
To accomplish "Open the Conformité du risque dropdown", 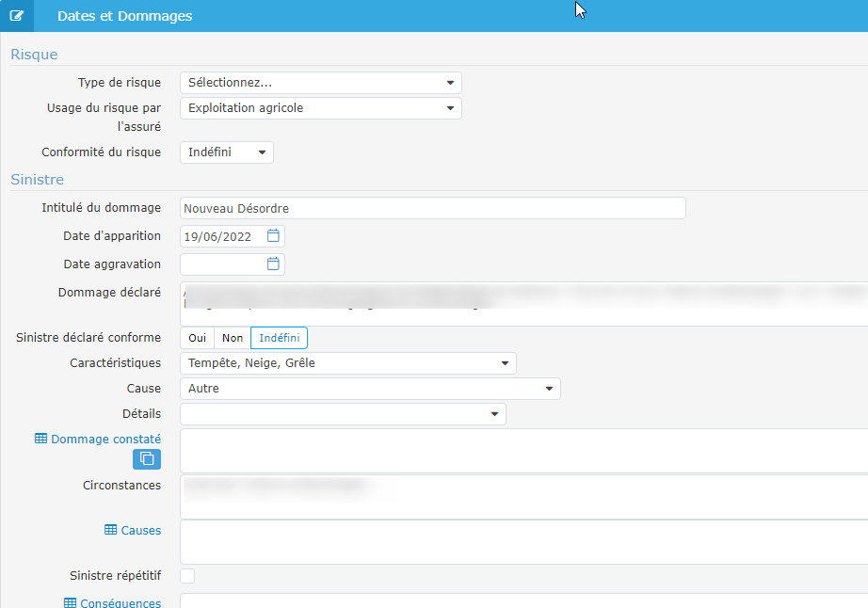I will click(227, 152).
